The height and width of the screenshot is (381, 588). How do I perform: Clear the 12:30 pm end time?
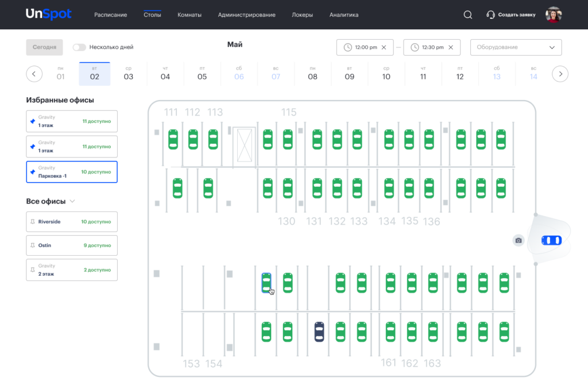[x=450, y=47]
